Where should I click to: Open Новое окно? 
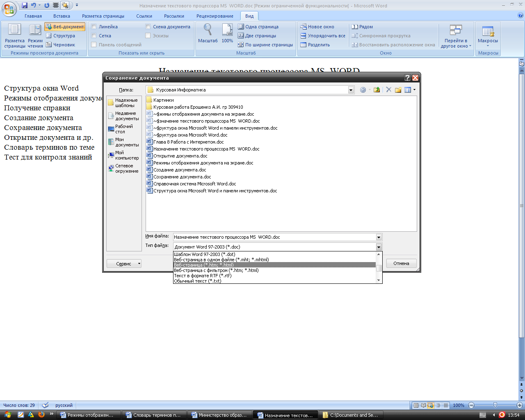point(317,27)
